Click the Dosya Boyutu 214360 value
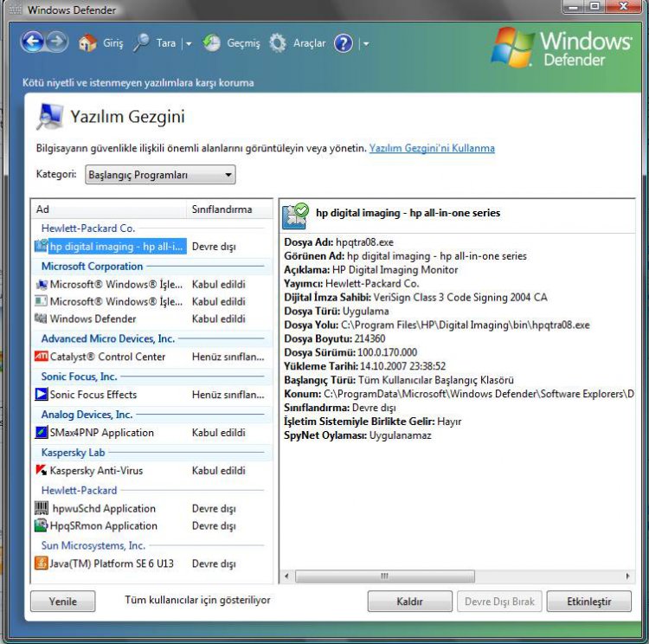This screenshot has height=644, width=649. click(370, 338)
